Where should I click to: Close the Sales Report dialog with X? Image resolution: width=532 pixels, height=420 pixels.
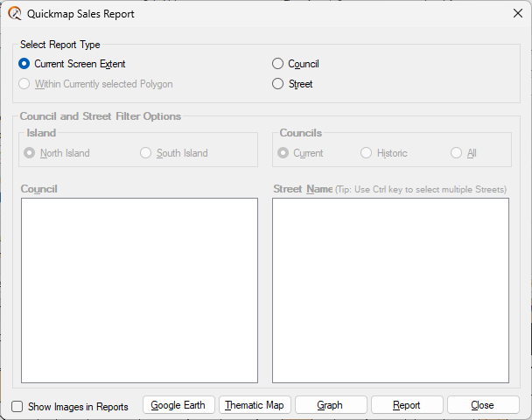tap(516, 14)
